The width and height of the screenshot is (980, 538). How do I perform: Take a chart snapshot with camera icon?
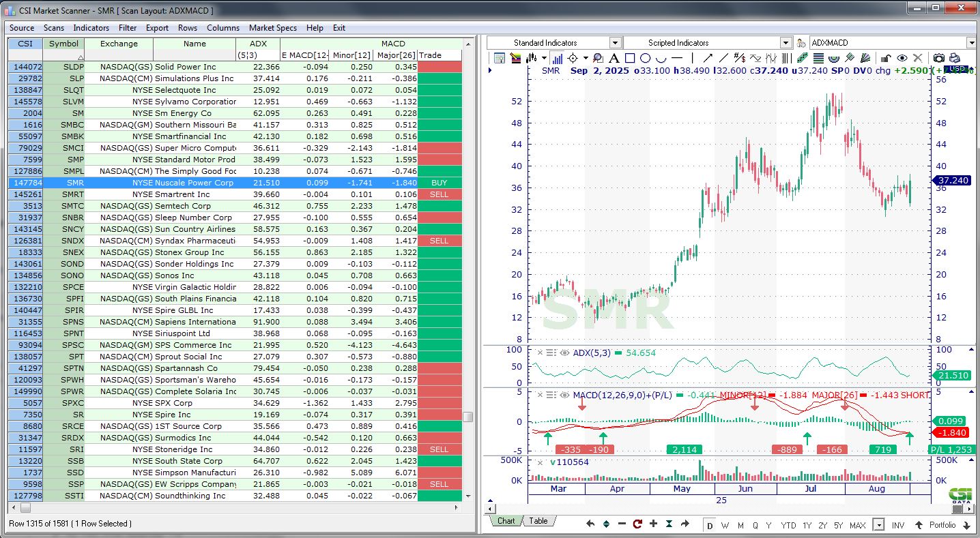coord(939,59)
